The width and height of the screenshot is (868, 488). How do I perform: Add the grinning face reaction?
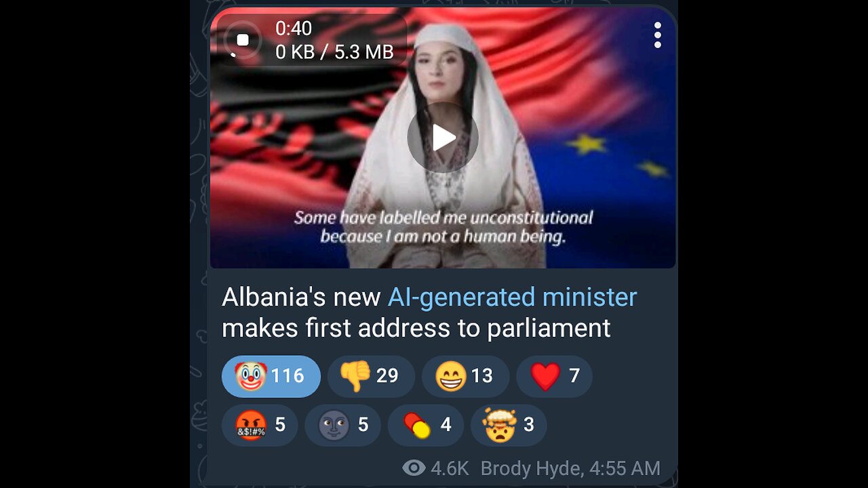pyautogui.click(x=465, y=376)
